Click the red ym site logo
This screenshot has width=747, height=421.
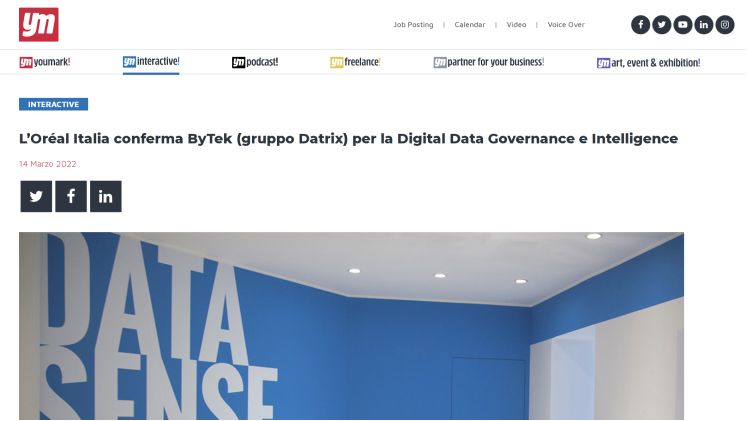point(39,24)
